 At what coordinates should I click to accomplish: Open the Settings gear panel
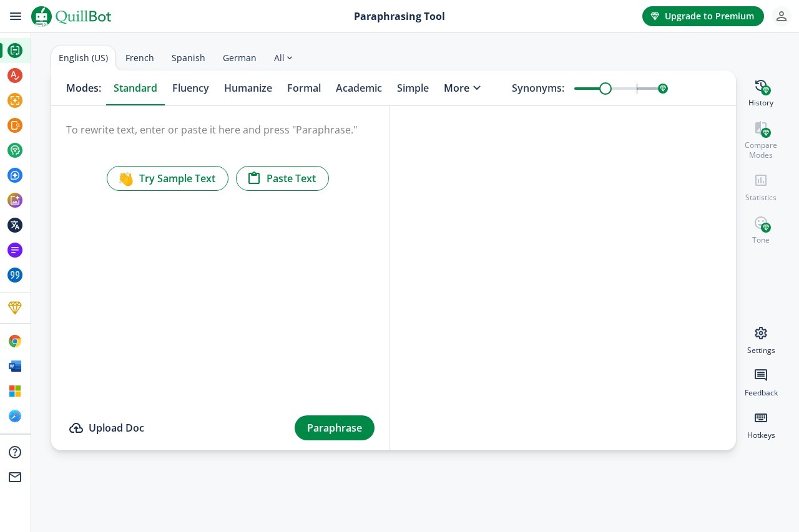(x=760, y=339)
